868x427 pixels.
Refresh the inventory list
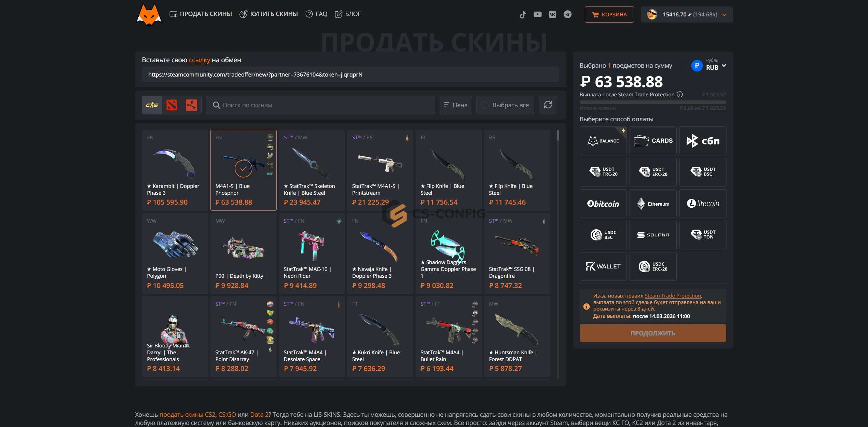point(548,105)
